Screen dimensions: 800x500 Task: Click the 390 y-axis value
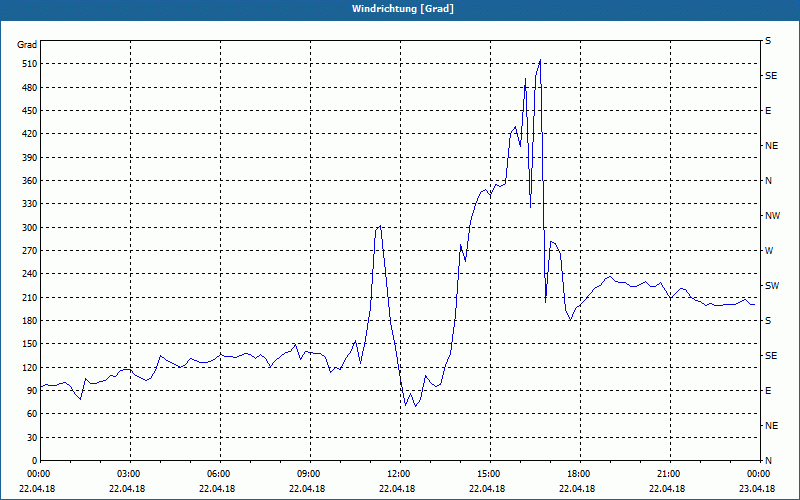(x=30, y=158)
